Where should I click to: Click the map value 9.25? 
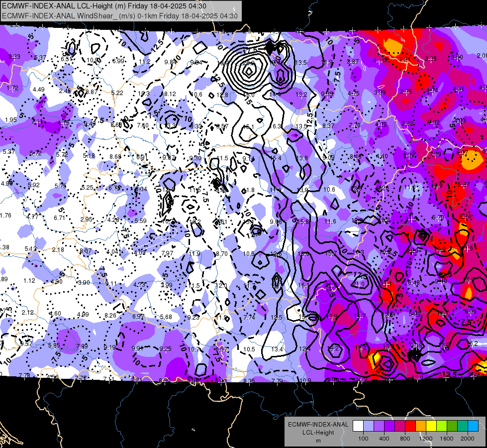165,349
